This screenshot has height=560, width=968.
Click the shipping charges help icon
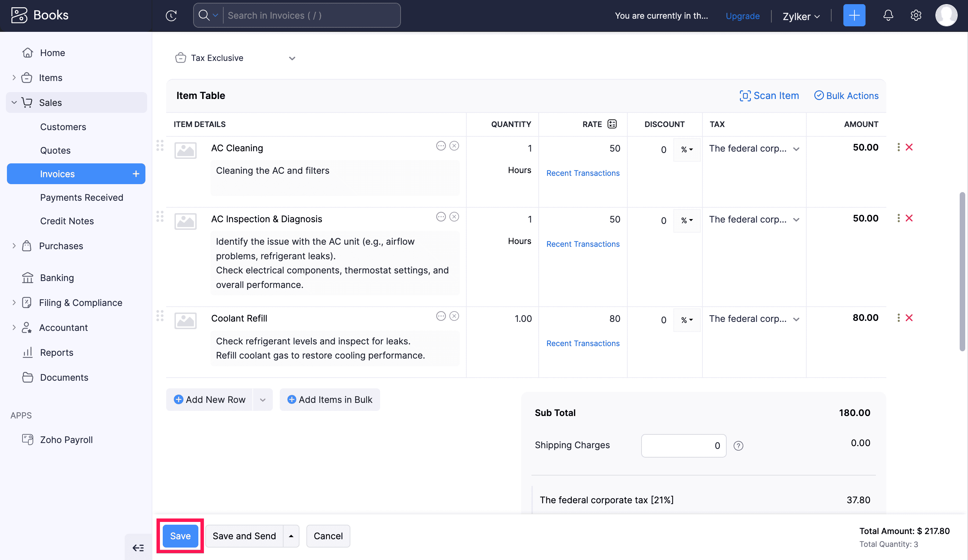coord(738,445)
